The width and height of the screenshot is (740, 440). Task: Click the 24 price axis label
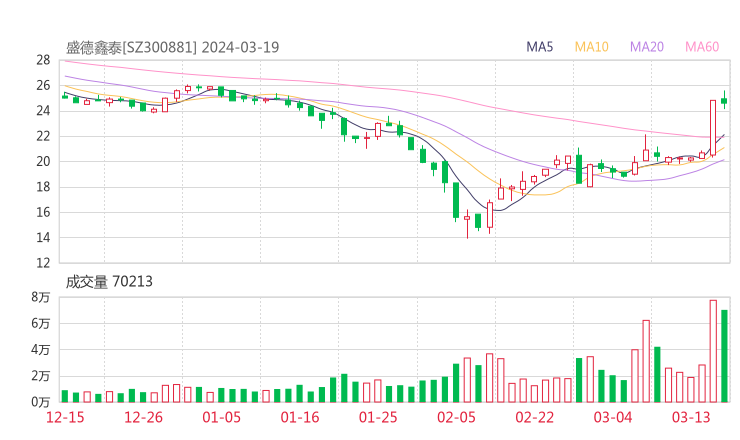pyautogui.click(x=43, y=111)
